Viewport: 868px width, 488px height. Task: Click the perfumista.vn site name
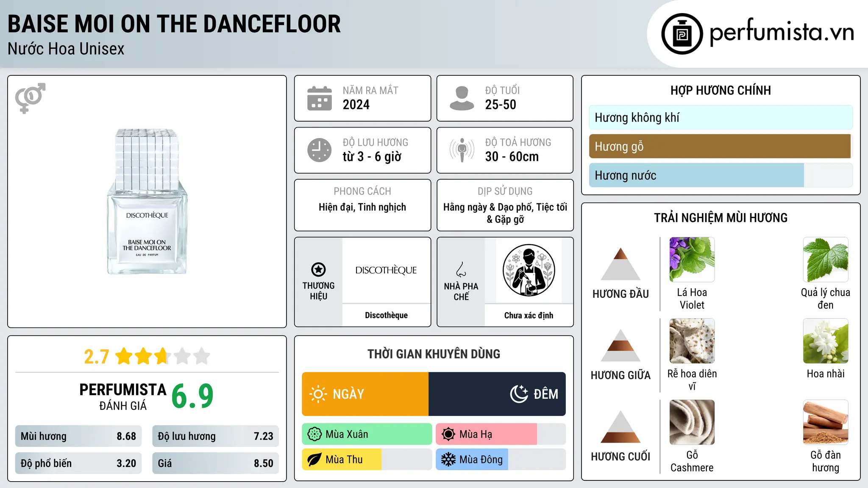[782, 32]
